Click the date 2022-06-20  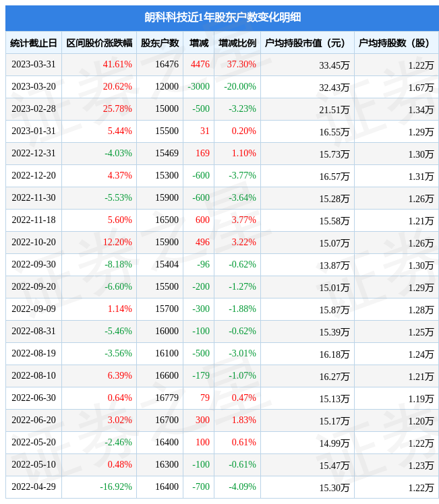point(34,420)
